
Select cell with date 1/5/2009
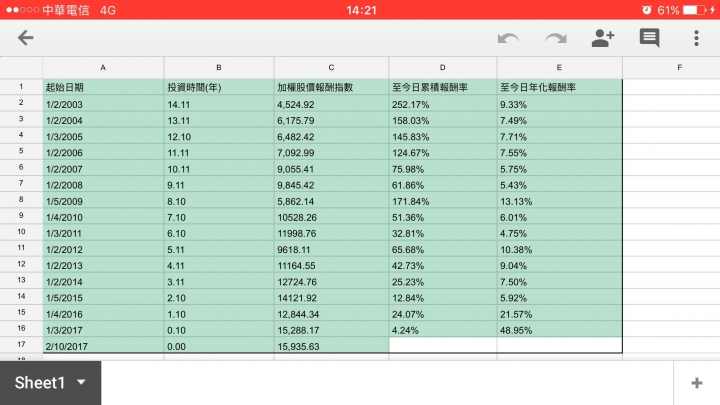pyautogui.click(x=103, y=201)
